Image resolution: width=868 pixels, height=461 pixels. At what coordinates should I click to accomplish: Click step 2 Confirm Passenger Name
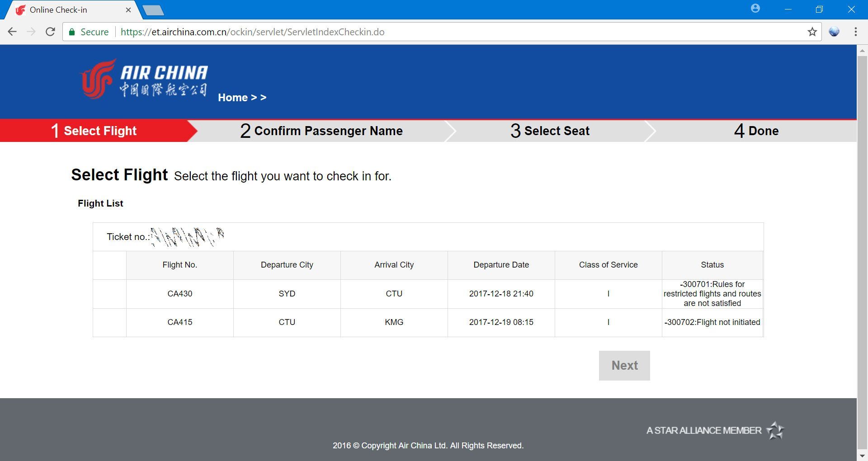[321, 131]
